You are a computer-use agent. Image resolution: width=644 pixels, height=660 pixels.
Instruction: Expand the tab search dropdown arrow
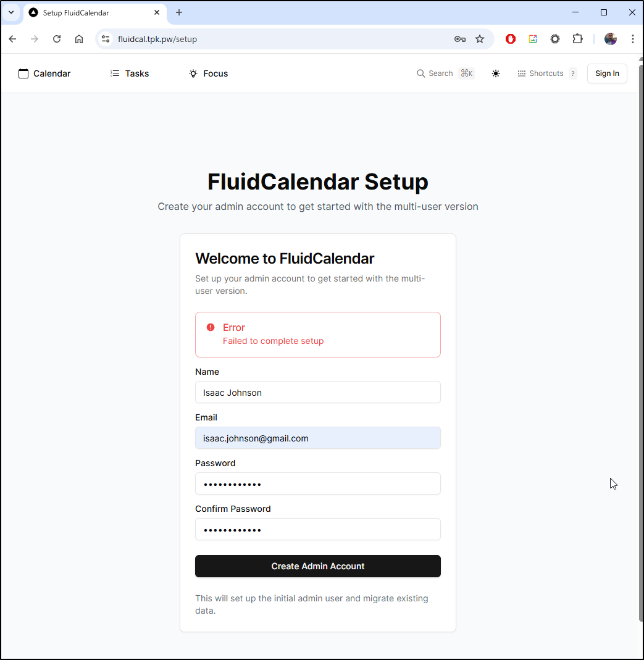(11, 12)
